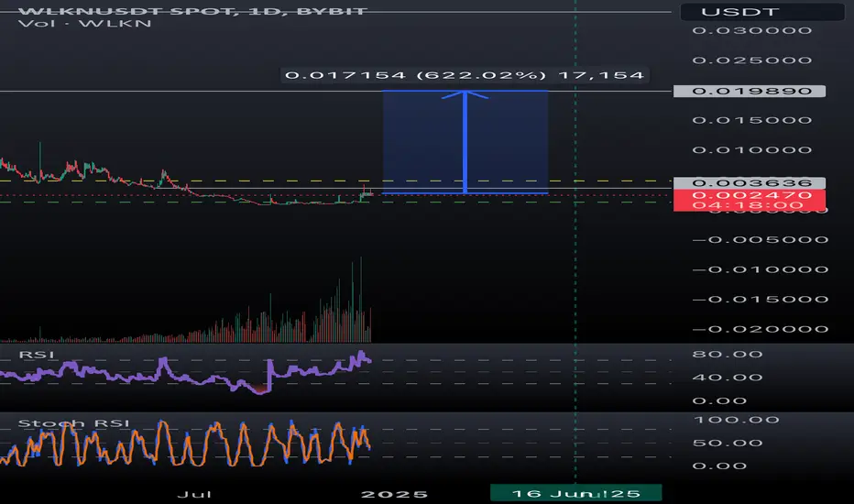Click the Stoch RSI 100.00 scale value
This screenshot has width=854, height=504.
tap(737, 420)
